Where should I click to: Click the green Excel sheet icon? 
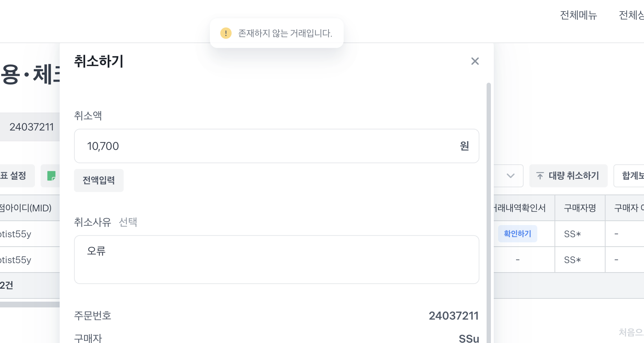tap(51, 176)
